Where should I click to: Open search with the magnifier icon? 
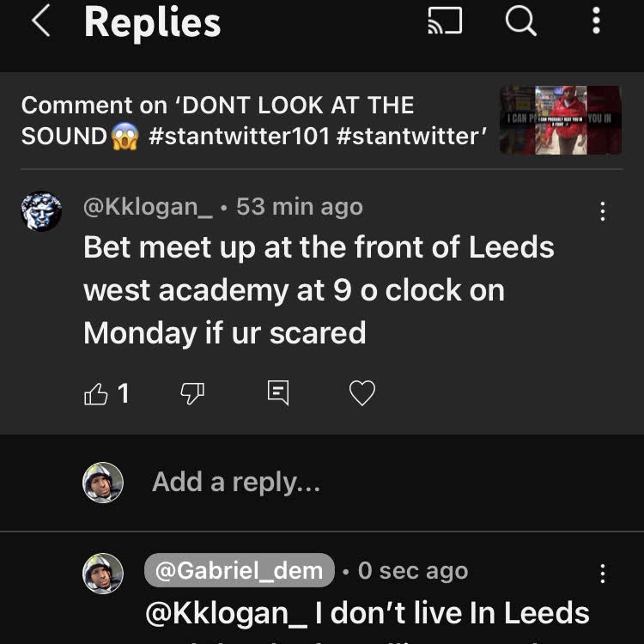520,21
